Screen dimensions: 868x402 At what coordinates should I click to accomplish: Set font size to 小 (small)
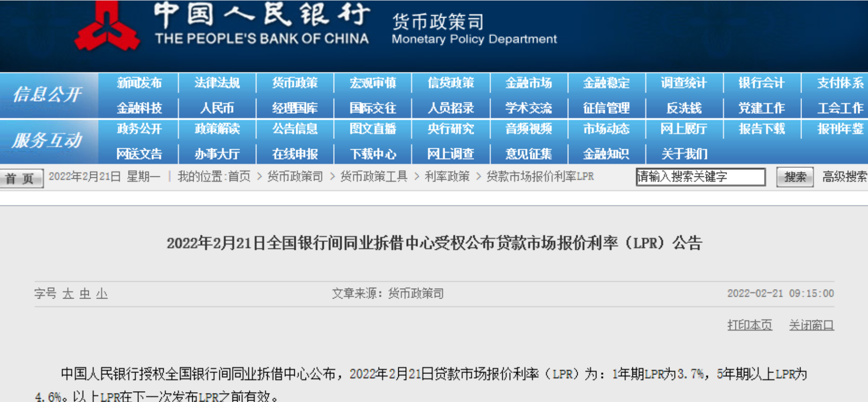(102, 294)
